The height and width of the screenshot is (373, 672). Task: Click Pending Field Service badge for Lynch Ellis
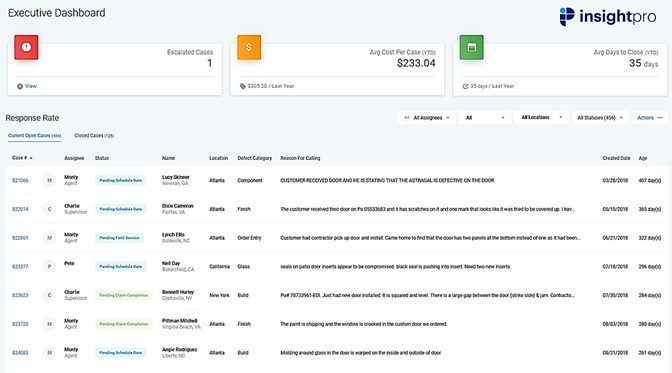[x=119, y=238]
